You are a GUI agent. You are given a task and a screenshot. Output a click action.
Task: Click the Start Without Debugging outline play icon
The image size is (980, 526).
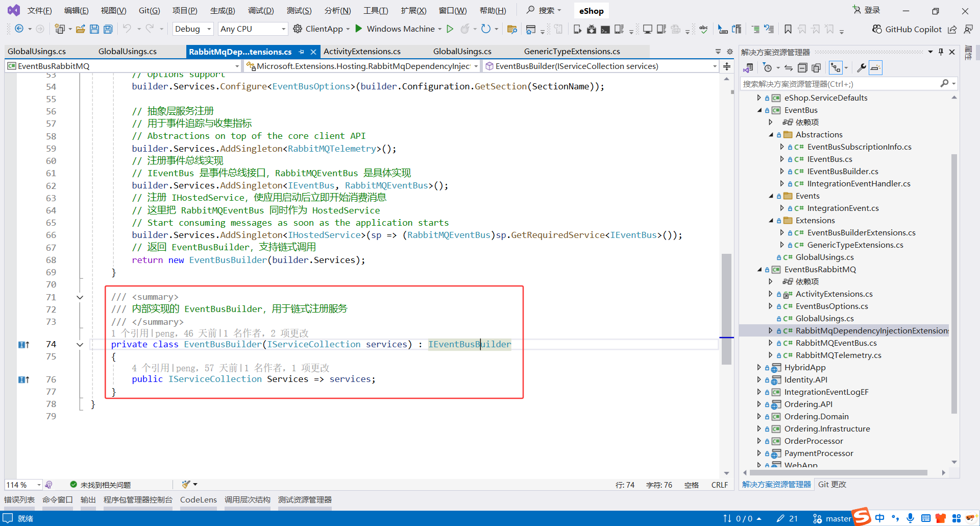click(450, 29)
